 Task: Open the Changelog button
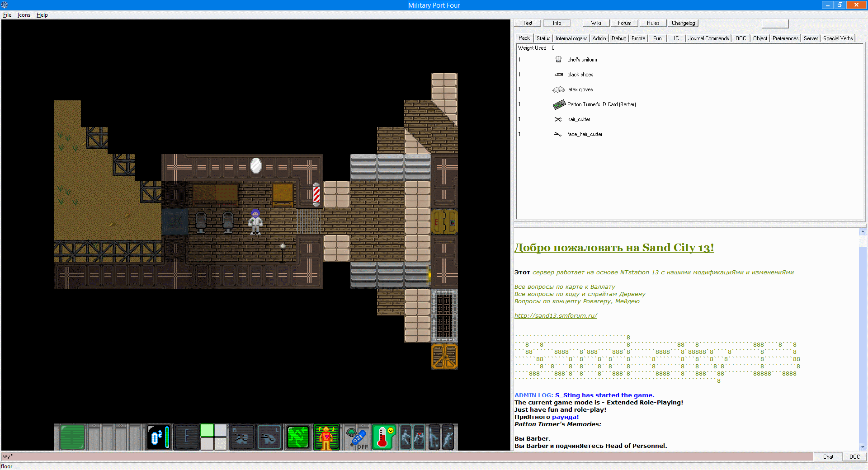pyautogui.click(x=684, y=23)
